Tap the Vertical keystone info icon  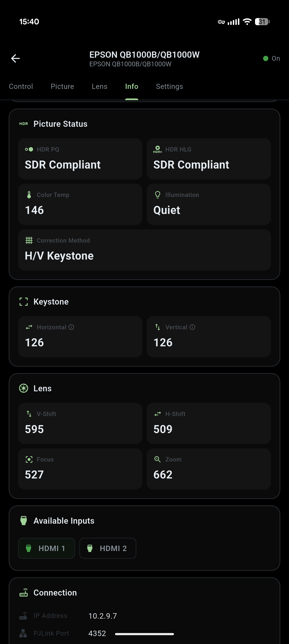[x=192, y=327]
